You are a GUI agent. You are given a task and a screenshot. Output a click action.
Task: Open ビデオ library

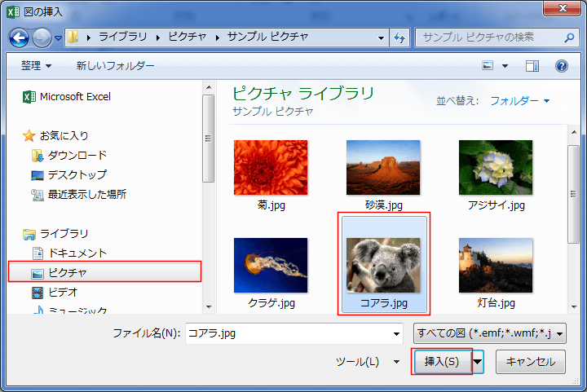(63, 292)
